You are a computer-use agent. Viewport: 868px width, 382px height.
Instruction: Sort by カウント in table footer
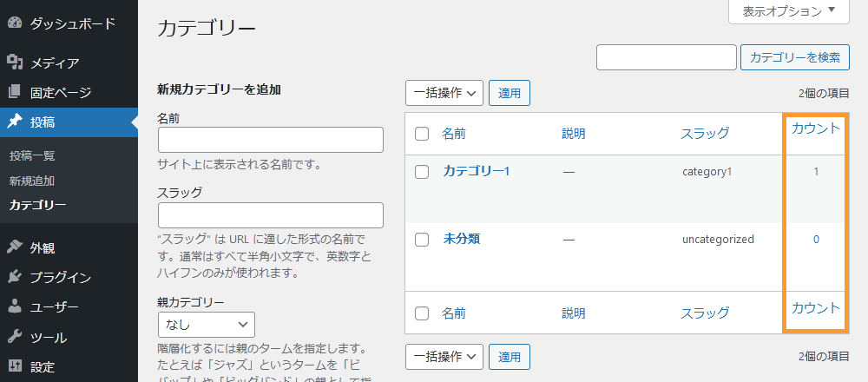816,308
